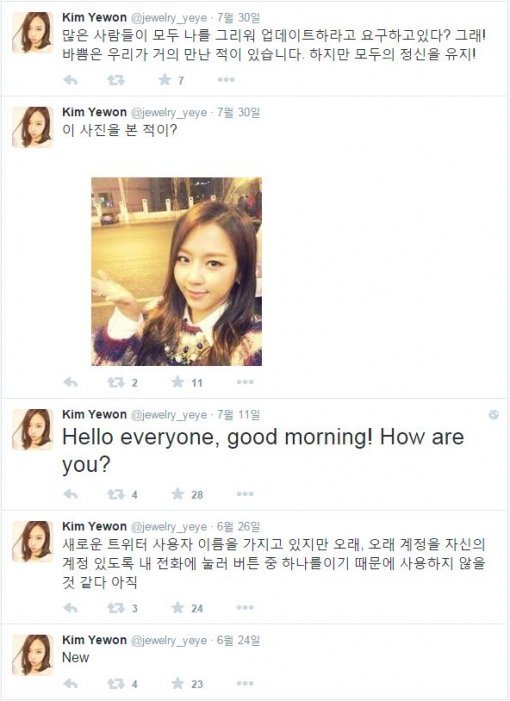Reply to the July 30 text-only tweet
510x701 pixels.
coord(71,80)
